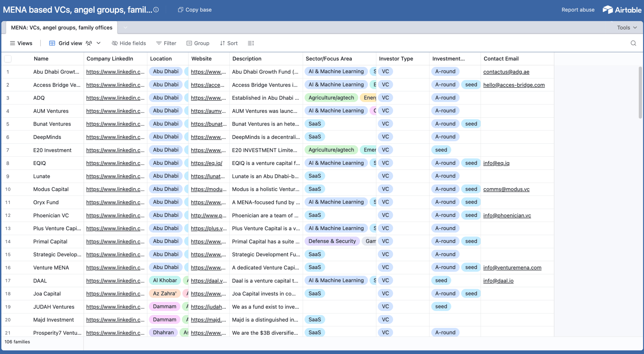Click the Investor Type column header
The height and width of the screenshot is (354, 644).
[403, 58]
